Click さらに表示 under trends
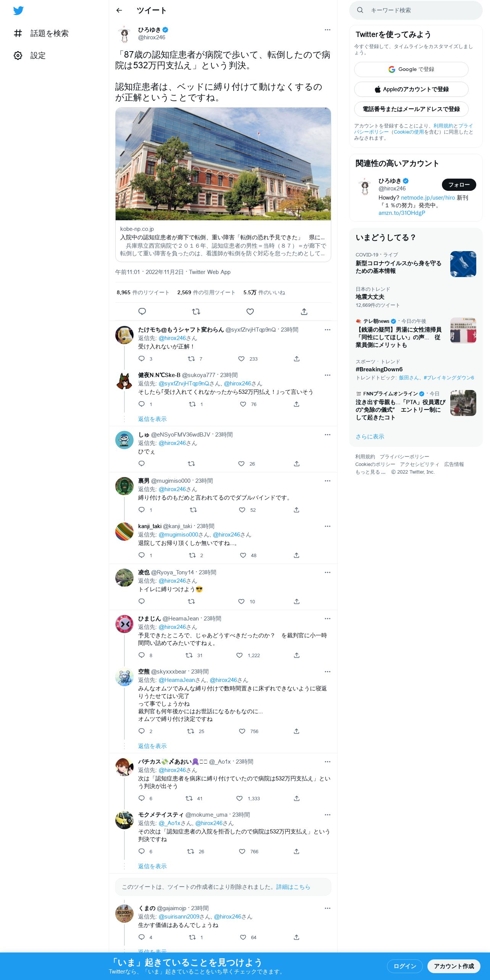490x980 pixels. pyautogui.click(x=370, y=436)
